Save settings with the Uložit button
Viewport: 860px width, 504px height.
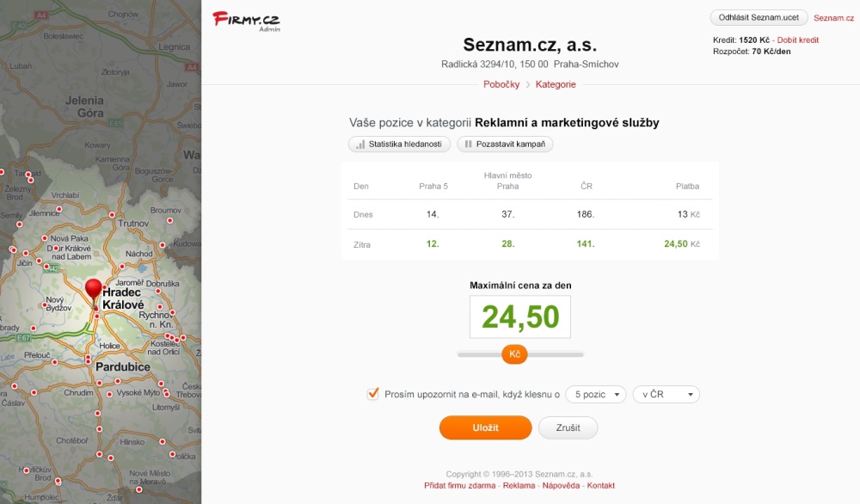[485, 427]
